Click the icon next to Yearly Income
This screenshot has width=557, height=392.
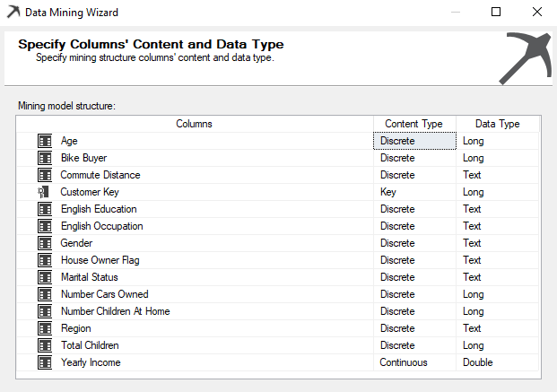pos(45,362)
